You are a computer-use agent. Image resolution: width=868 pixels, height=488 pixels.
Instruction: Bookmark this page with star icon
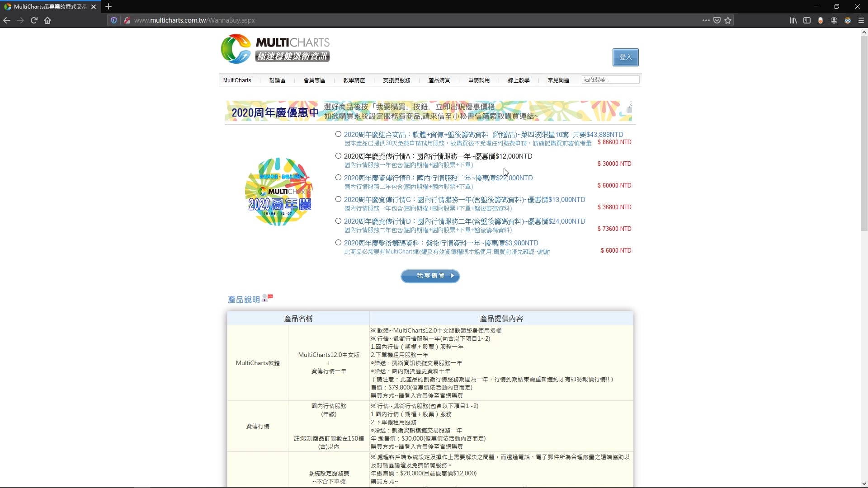point(728,20)
